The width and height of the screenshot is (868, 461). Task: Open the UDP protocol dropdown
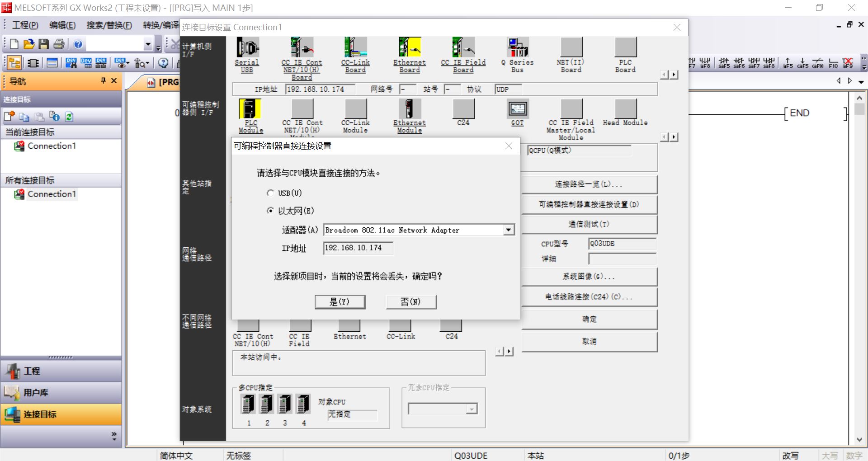pyautogui.click(x=507, y=89)
